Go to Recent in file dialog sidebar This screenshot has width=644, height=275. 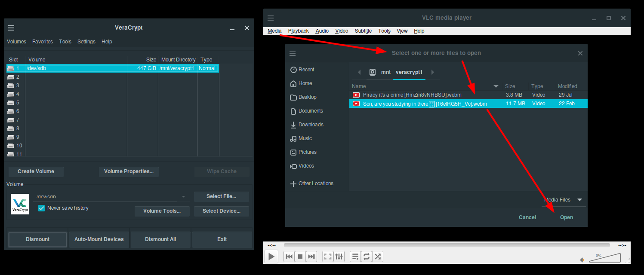(302, 70)
